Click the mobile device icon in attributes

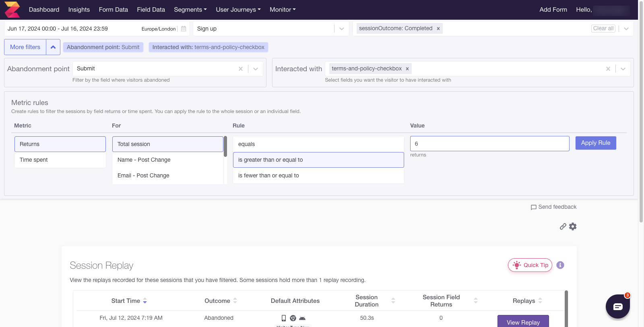click(x=284, y=318)
